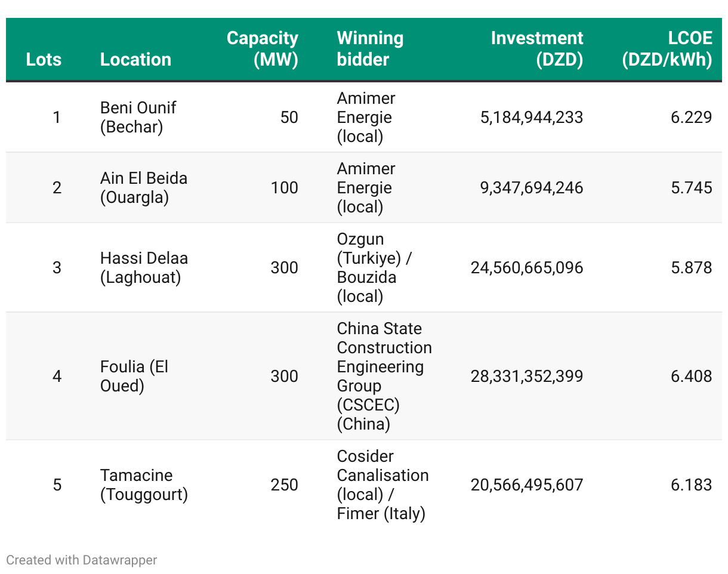Click the Foulia (El Oued) cell

coord(134,377)
